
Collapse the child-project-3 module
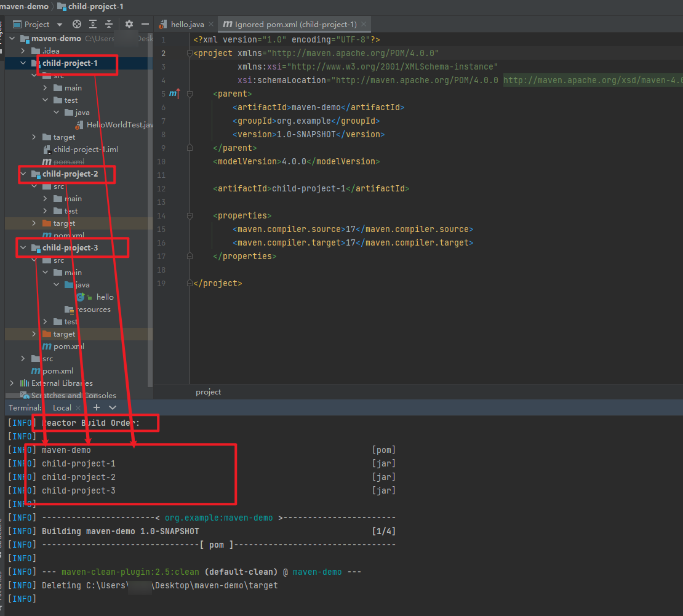tap(23, 248)
